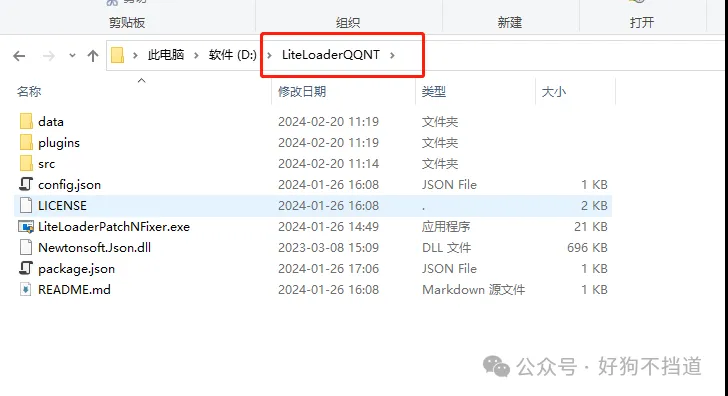Expand the chevron before 此电脑
The height and width of the screenshot is (396, 728).
135,55
